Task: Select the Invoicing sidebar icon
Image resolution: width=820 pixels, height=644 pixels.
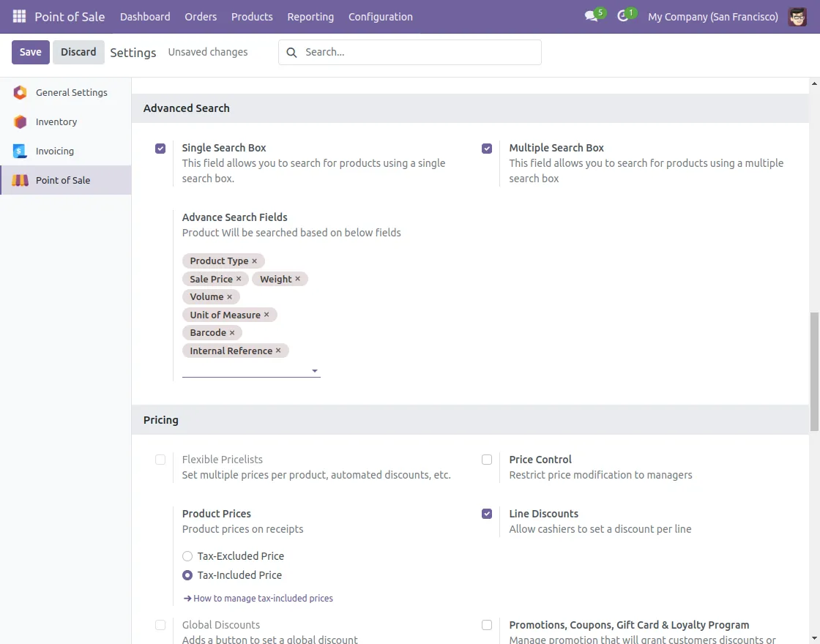Action: point(20,151)
